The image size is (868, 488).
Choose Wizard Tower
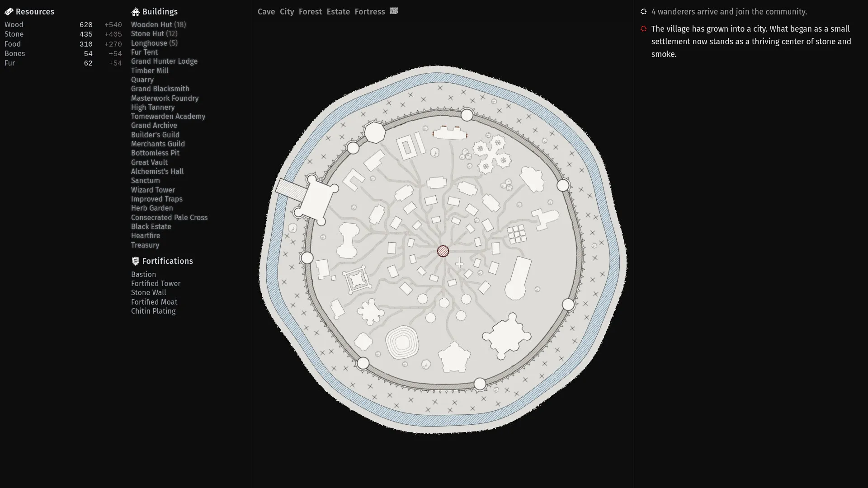[x=153, y=190]
